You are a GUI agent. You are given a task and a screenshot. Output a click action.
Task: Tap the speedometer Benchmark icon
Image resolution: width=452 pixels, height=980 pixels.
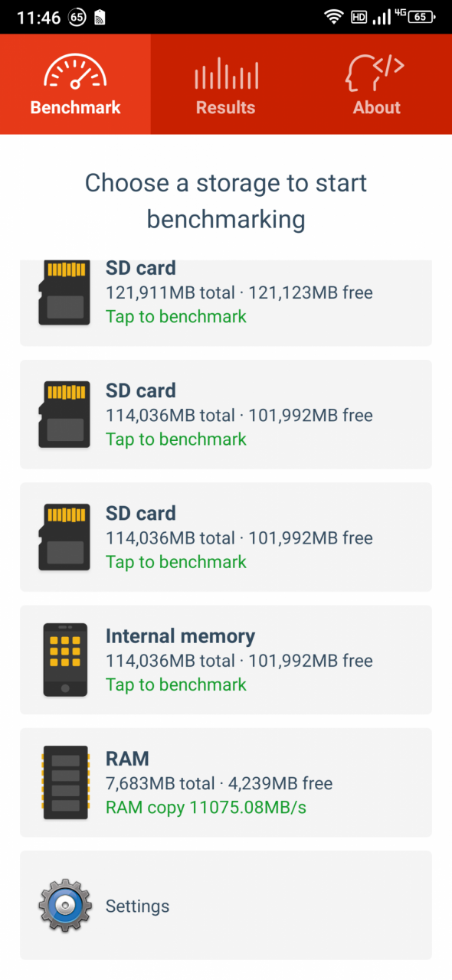[75, 70]
